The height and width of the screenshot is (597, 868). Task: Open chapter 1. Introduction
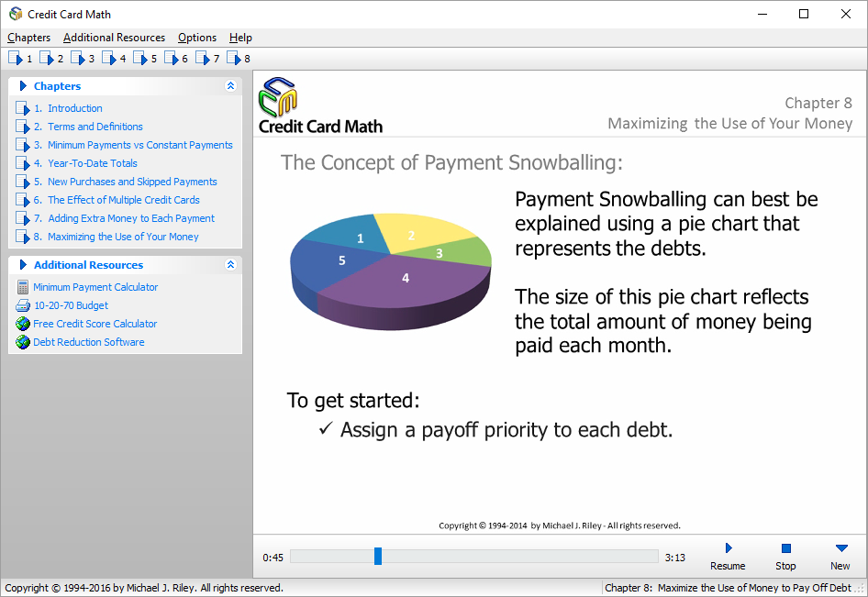[x=68, y=108]
